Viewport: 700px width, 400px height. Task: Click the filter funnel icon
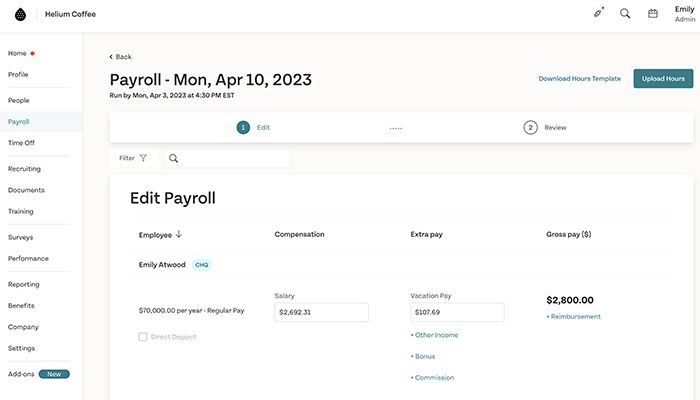click(x=143, y=158)
